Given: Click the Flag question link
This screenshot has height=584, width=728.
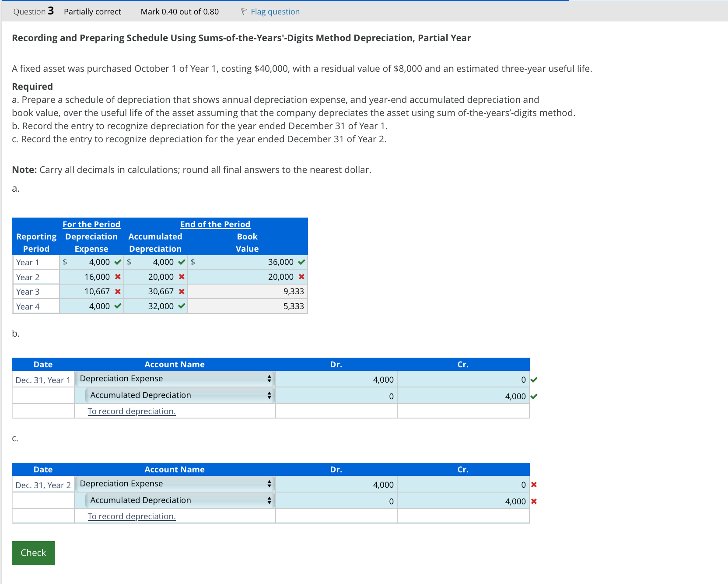Looking at the screenshot, I should (275, 12).
